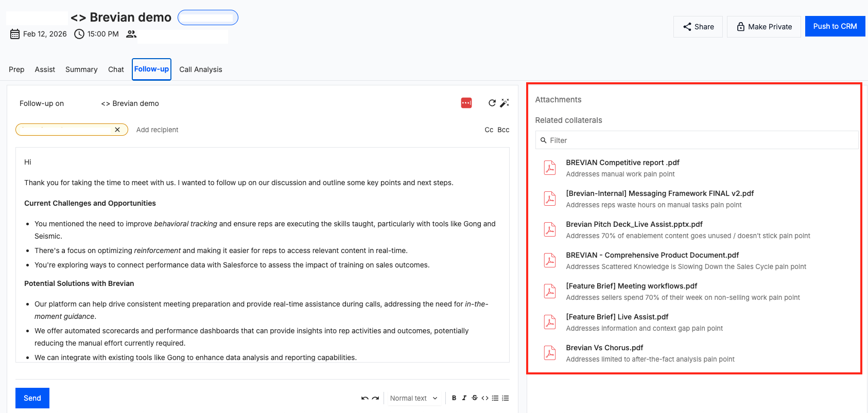Open the Summary tab
868x413 pixels.
coord(81,69)
